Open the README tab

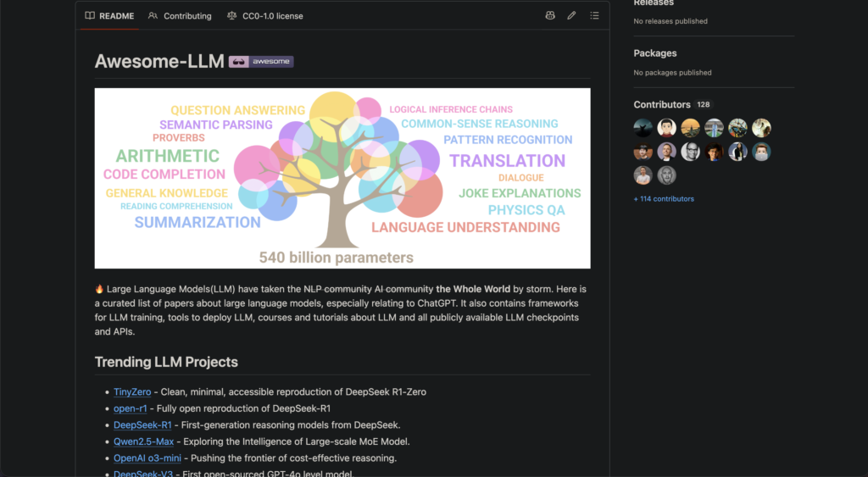pyautogui.click(x=109, y=16)
